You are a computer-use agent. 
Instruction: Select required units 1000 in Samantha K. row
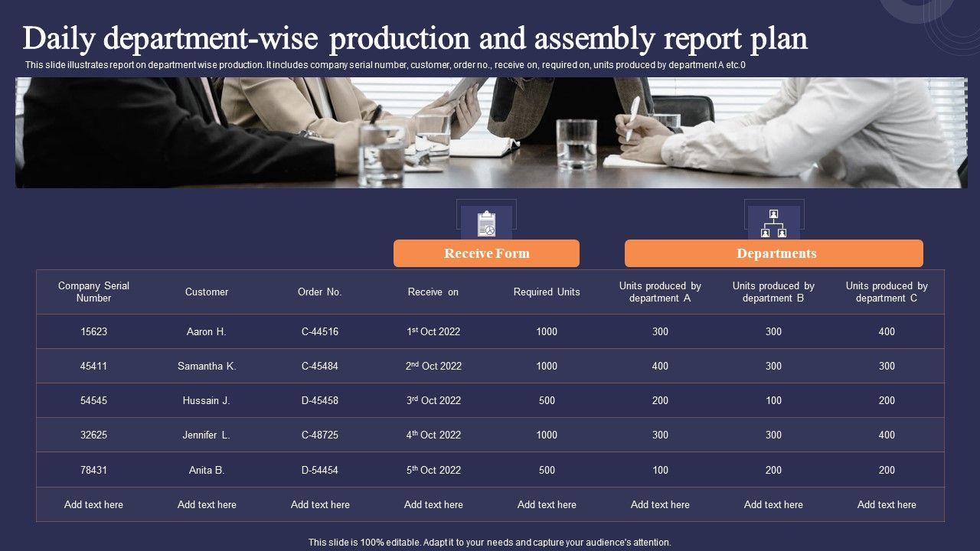(547, 366)
